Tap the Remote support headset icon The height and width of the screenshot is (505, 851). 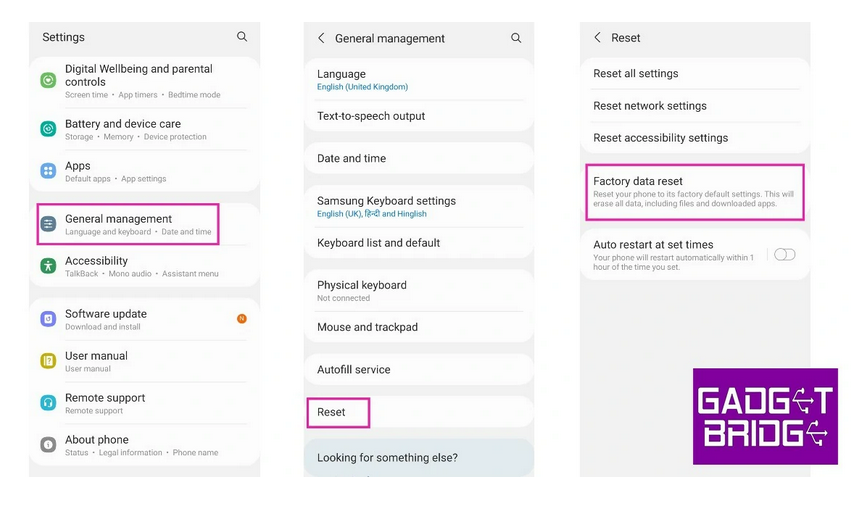pyautogui.click(x=48, y=403)
